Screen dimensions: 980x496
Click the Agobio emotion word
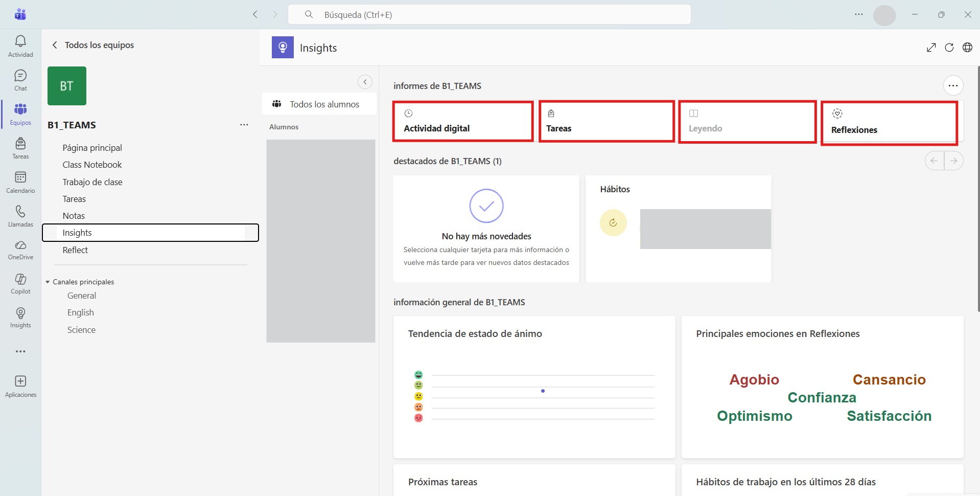(x=754, y=379)
